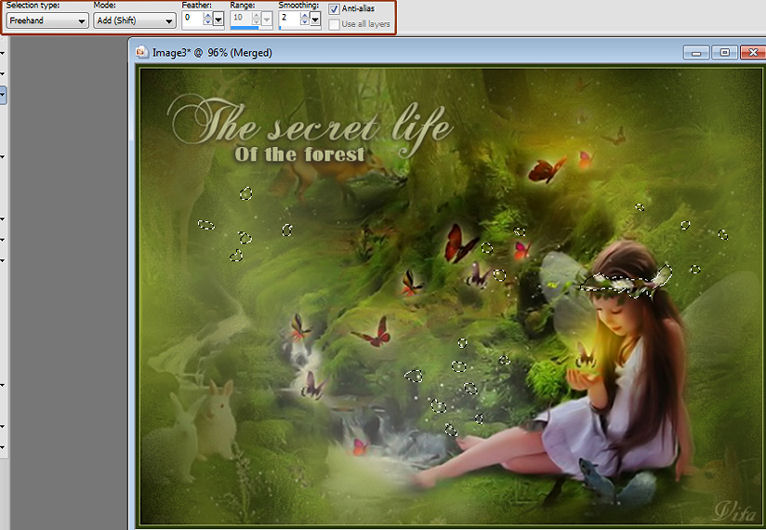Increase the Feather value with up arrow
The height and width of the screenshot is (530, 766).
(x=207, y=16)
